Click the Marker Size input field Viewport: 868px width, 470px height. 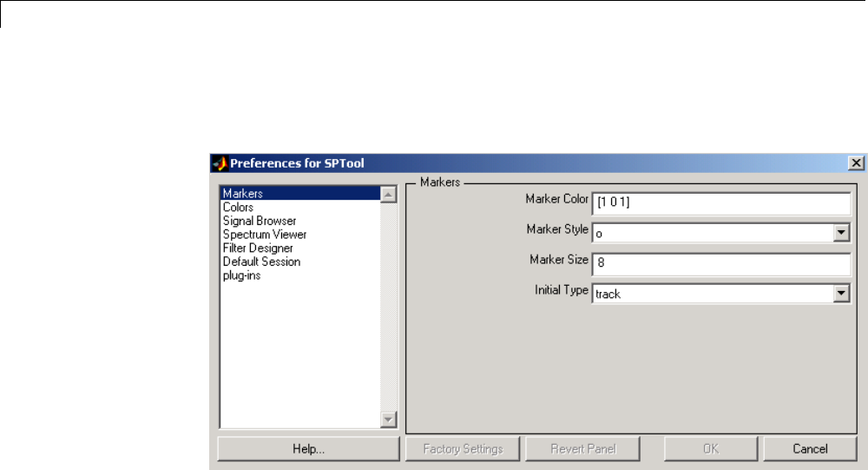pyautogui.click(x=720, y=264)
